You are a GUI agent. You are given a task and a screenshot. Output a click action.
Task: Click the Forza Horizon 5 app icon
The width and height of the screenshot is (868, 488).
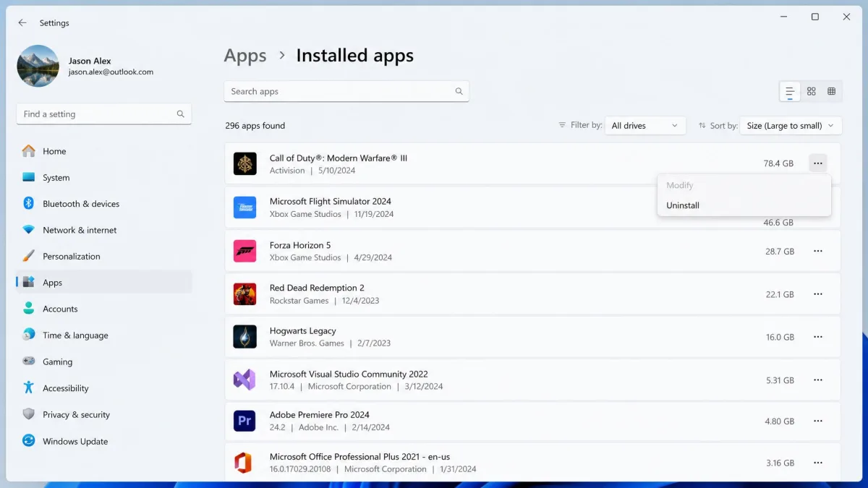(244, 251)
